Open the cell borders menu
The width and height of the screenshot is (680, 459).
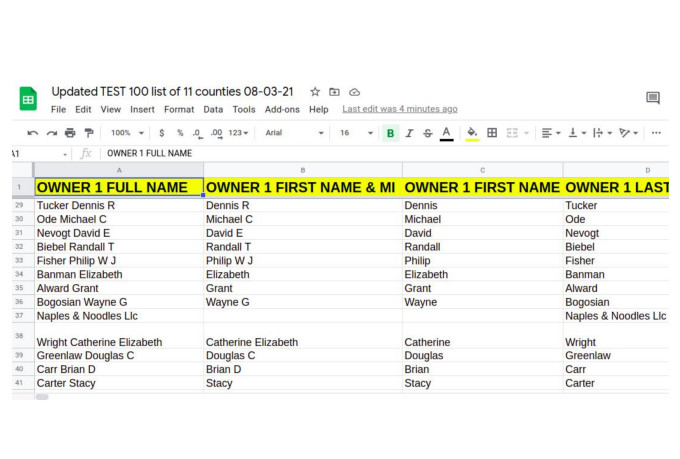pyautogui.click(x=492, y=133)
